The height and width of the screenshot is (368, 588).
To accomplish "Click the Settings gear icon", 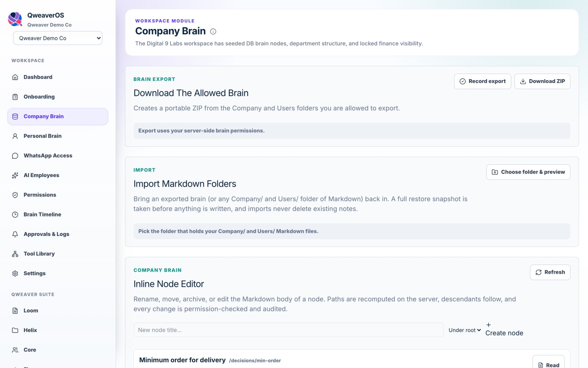I will click(x=15, y=273).
